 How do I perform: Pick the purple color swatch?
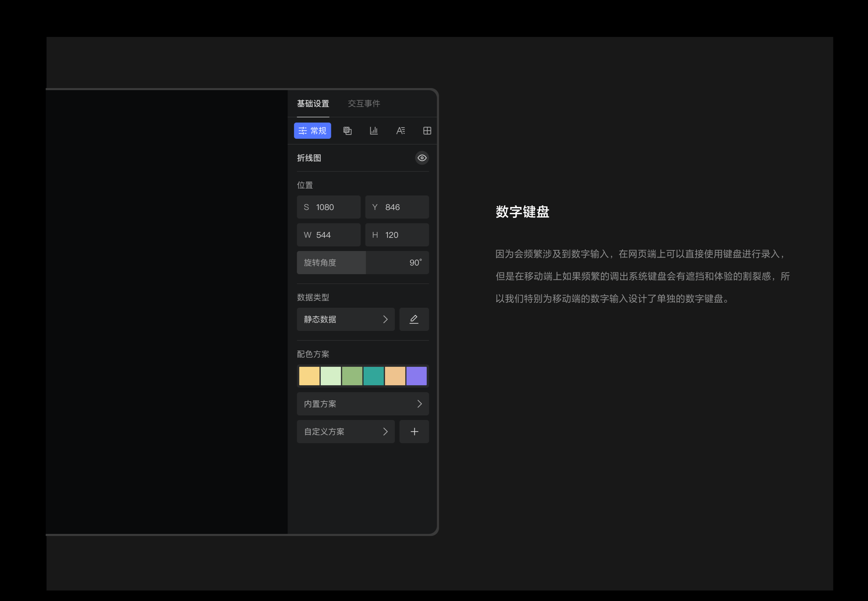point(416,376)
